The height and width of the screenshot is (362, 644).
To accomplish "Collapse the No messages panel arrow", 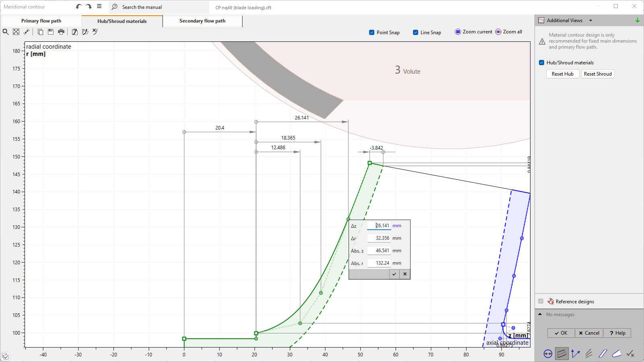I will (540, 314).
